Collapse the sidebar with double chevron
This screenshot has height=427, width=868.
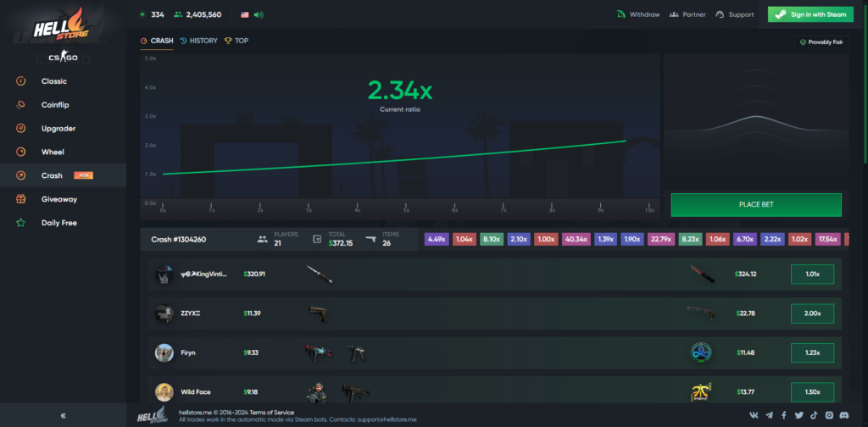63,415
